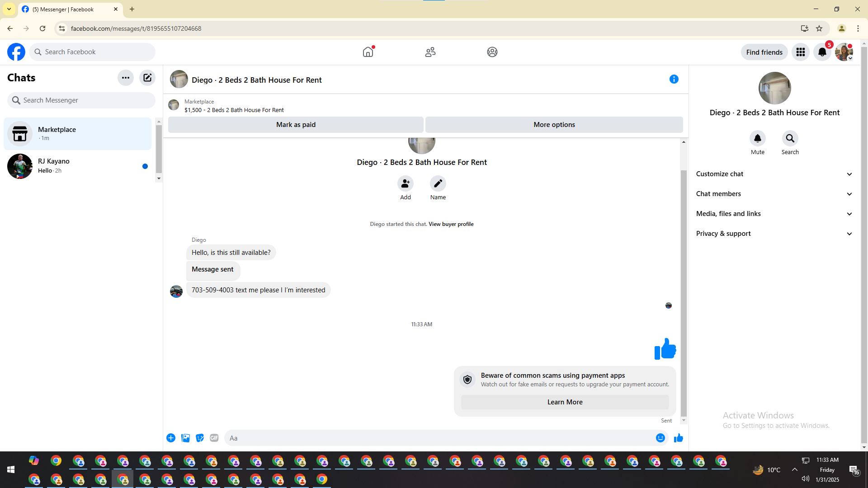
Task: Click the Mark as paid button
Action: coord(296,125)
